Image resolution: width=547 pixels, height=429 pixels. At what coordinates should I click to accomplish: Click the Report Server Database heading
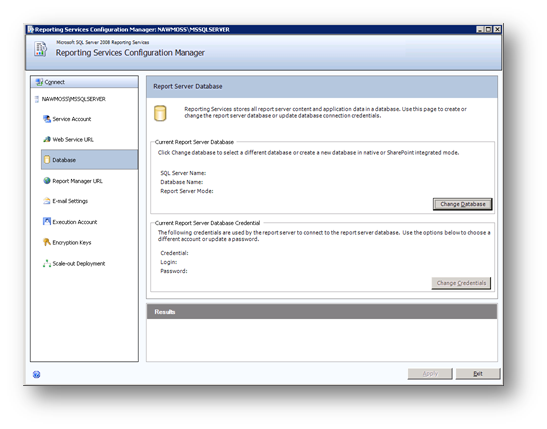(188, 86)
